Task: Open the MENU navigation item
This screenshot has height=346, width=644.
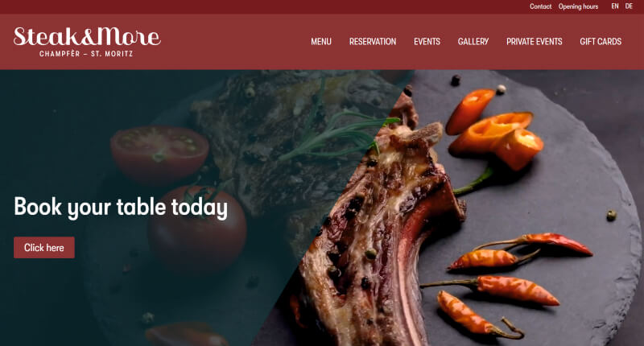Action: click(x=320, y=42)
